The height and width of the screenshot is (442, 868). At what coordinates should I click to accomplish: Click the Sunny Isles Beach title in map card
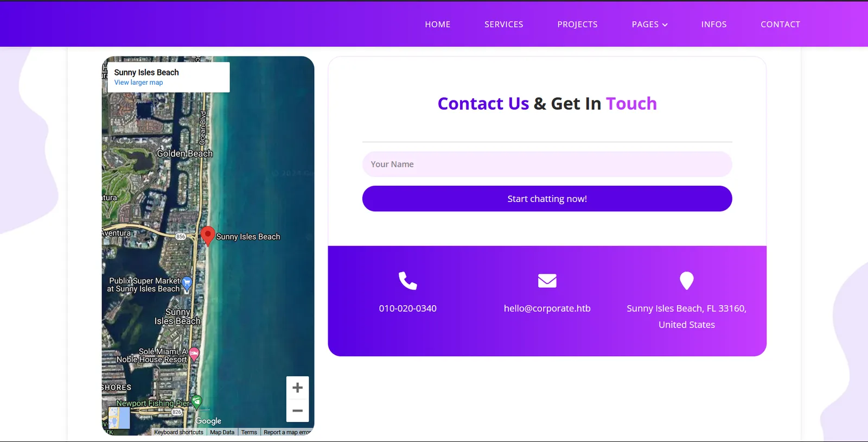coord(146,72)
